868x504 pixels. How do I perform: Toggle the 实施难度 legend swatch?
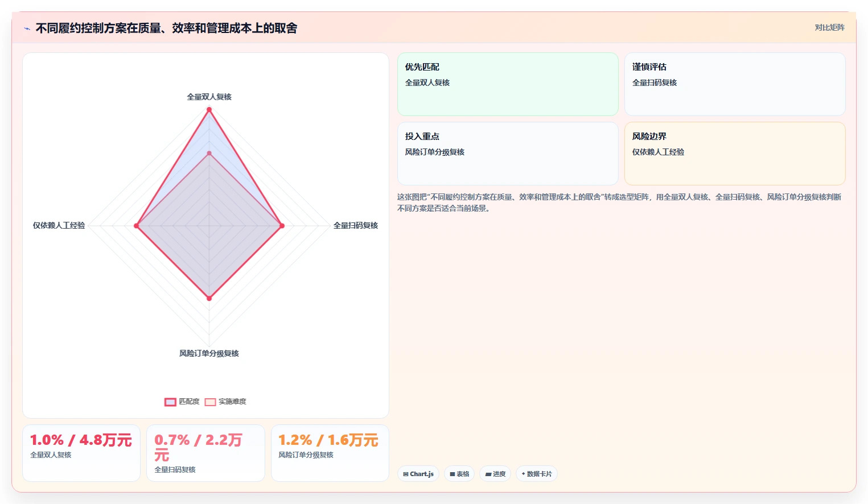point(210,402)
